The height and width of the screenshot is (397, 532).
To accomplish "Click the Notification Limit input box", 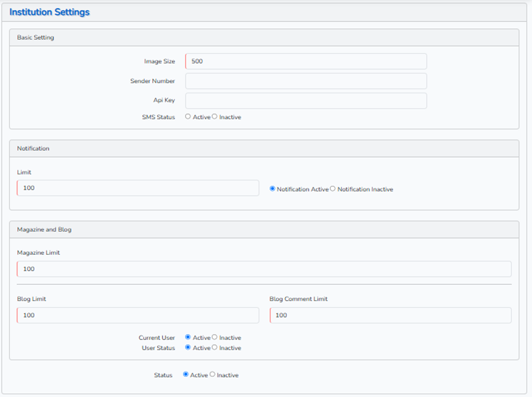I will (138, 188).
